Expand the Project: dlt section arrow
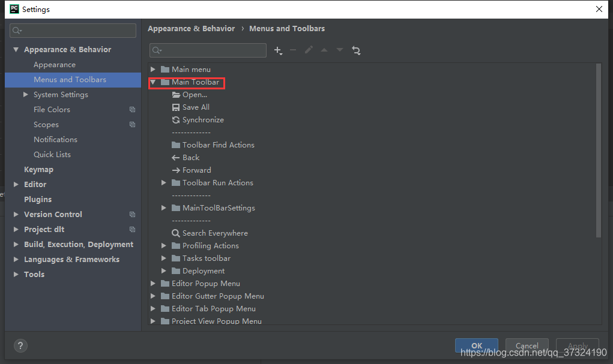The width and height of the screenshot is (613, 364). (16, 229)
